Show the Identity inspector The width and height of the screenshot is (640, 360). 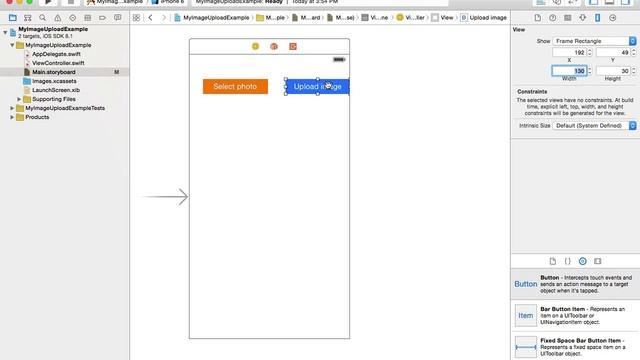tap(567, 18)
